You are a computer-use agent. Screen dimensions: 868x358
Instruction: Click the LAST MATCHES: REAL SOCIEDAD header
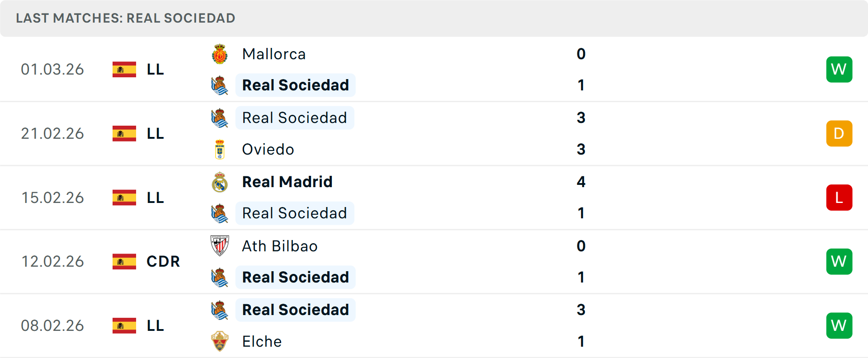coord(125,18)
